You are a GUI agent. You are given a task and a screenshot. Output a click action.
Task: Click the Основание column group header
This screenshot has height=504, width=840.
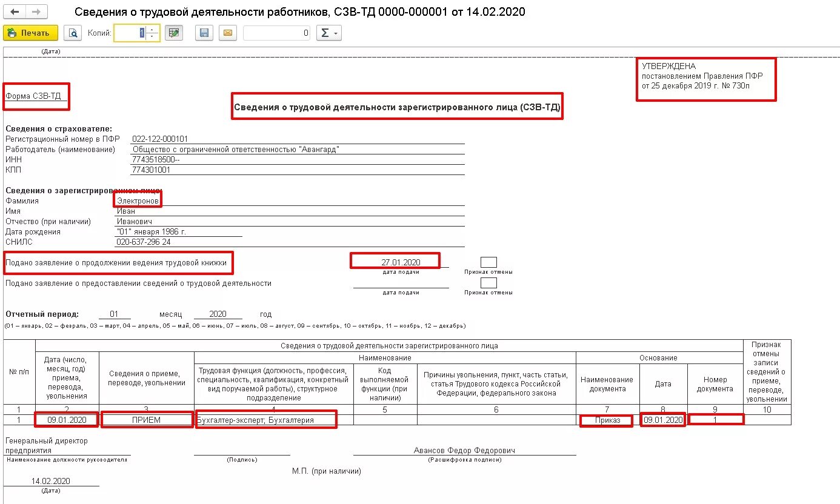(x=659, y=358)
